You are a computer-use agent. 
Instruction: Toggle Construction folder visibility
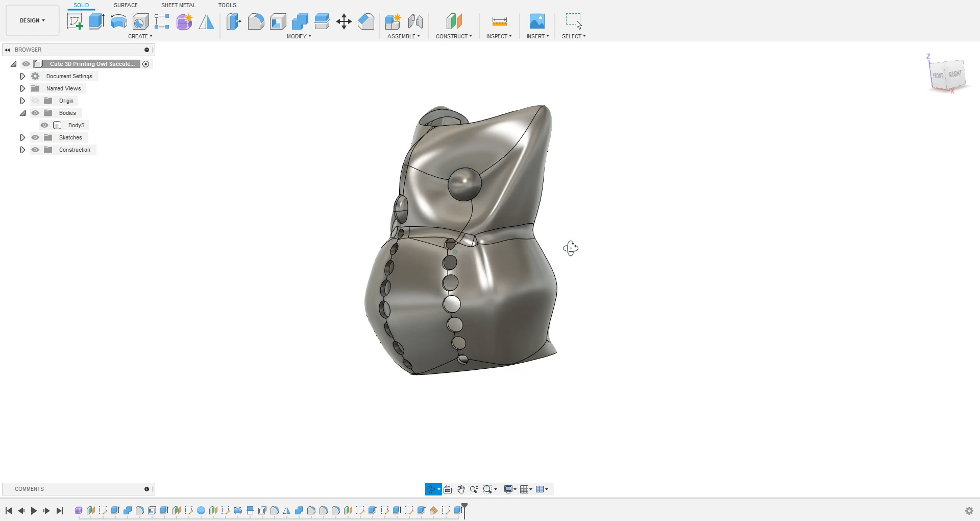(35, 150)
